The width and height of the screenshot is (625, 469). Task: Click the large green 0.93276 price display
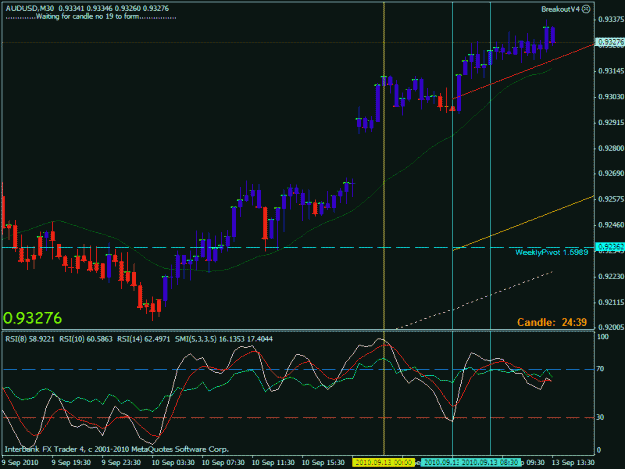(33, 318)
